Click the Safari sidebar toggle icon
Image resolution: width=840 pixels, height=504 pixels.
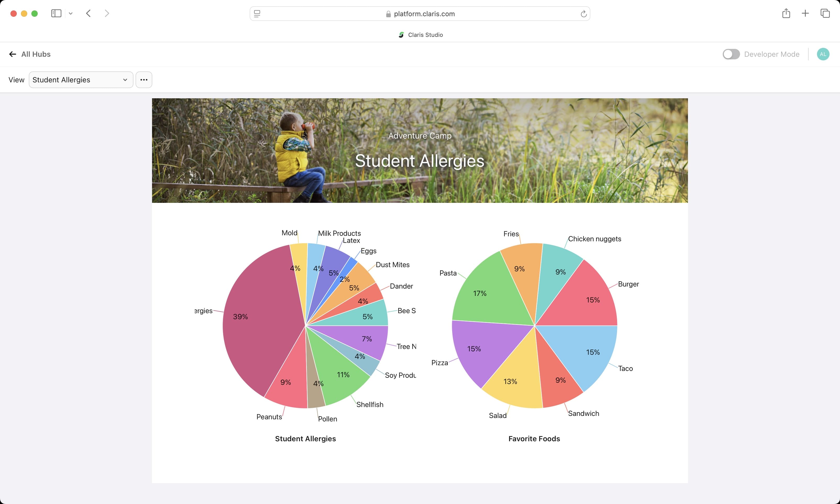coord(56,14)
